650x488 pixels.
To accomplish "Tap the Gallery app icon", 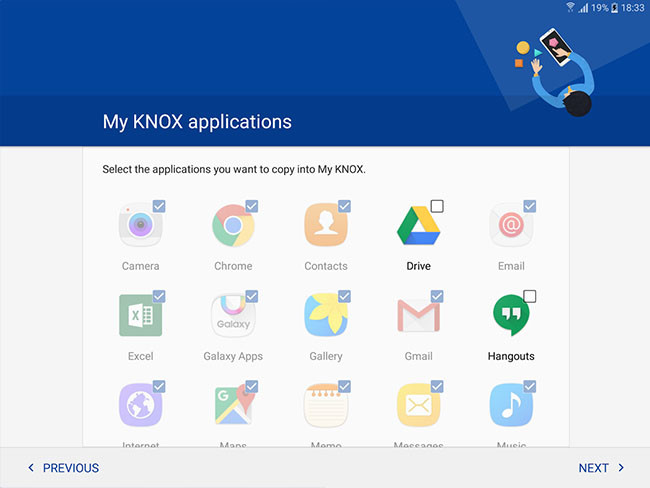I will 326,315.
